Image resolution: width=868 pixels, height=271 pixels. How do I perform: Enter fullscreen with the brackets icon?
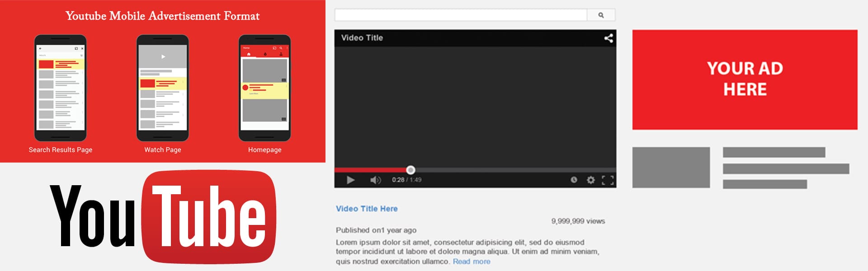point(608,180)
